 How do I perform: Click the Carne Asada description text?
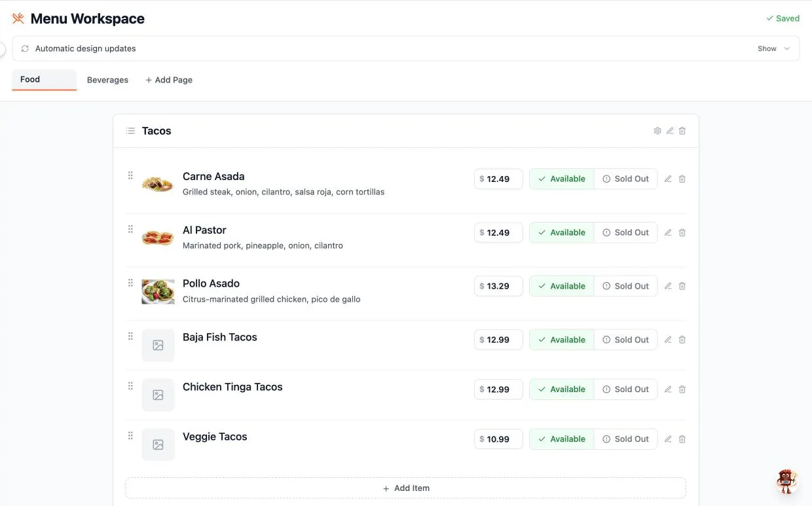(284, 192)
